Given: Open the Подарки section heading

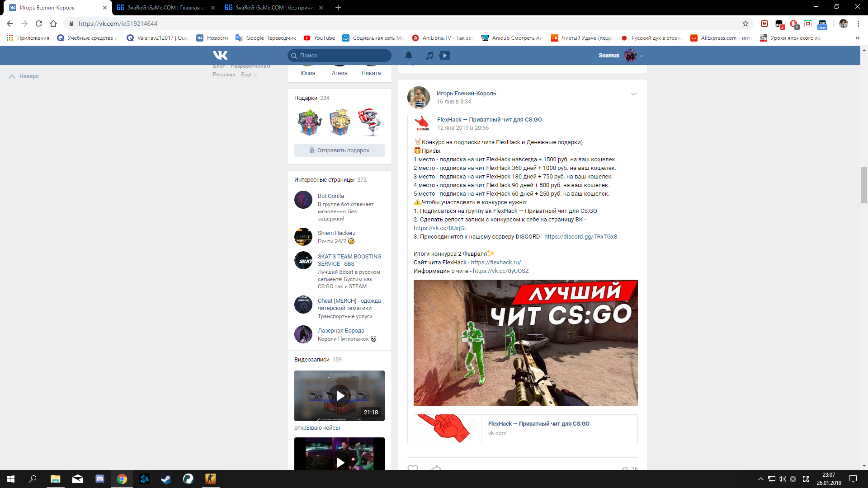Looking at the screenshot, I should pos(306,98).
